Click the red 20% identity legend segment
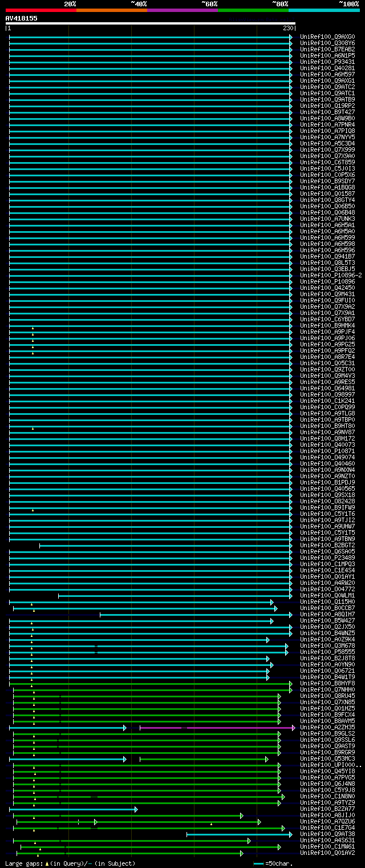 coord(41,10)
